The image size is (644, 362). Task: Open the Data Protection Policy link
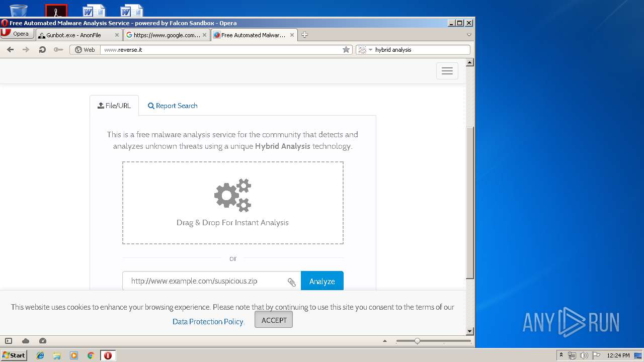click(208, 321)
